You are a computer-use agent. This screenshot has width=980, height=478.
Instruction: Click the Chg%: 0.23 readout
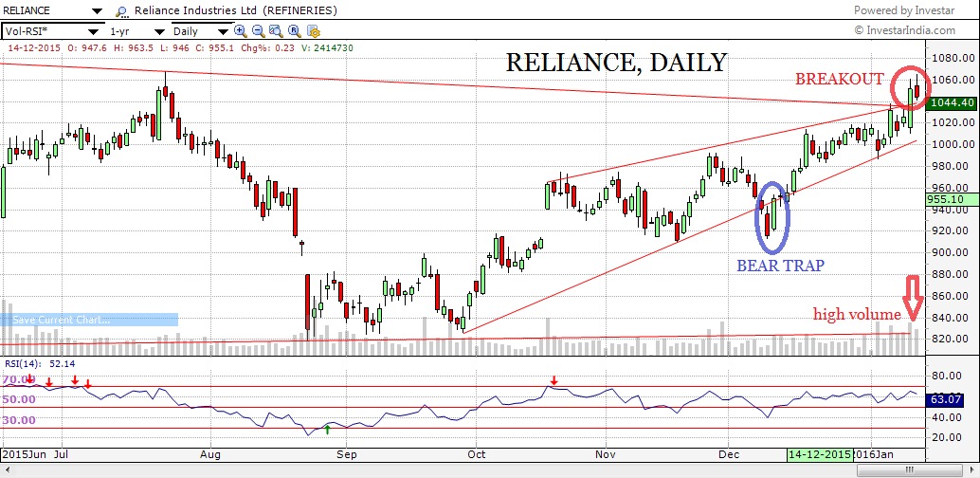[267, 47]
